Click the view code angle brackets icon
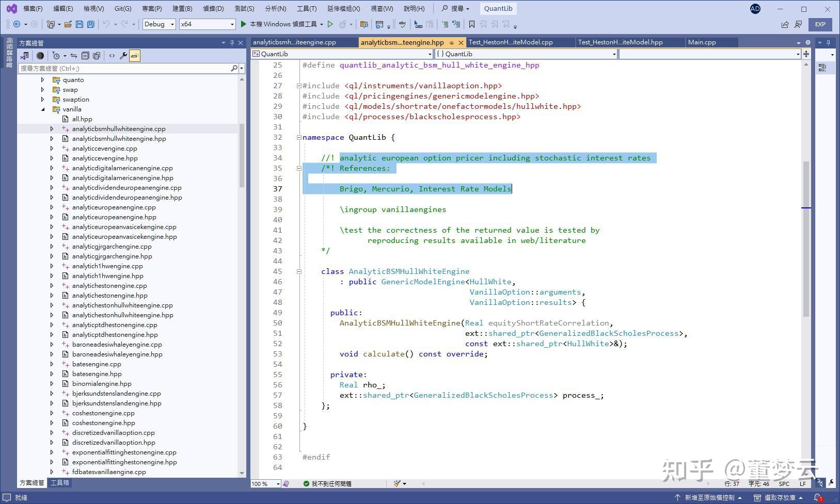The height and width of the screenshot is (504, 840). click(x=112, y=56)
